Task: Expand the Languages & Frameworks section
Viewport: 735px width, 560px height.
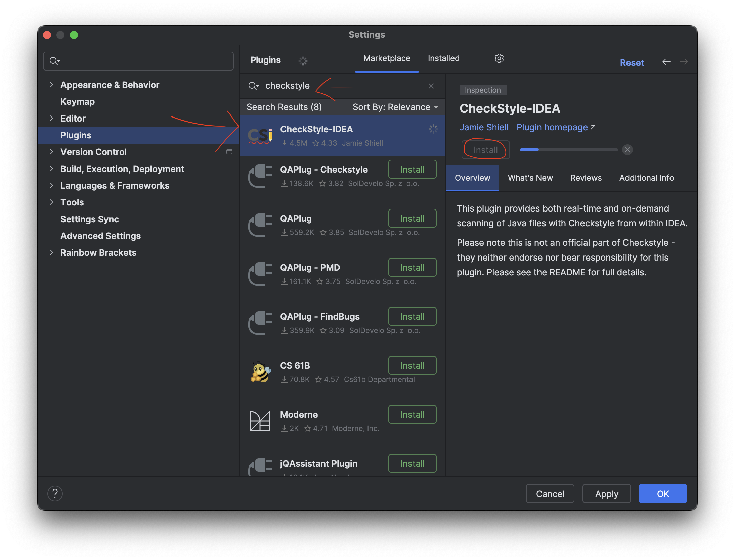Action: (x=52, y=185)
